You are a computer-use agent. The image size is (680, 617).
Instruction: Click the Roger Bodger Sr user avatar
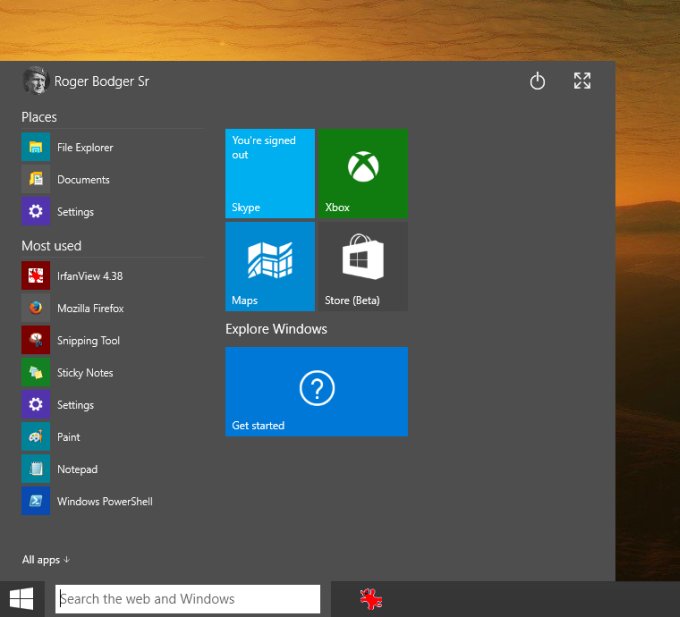pyautogui.click(x=35, y=81)
